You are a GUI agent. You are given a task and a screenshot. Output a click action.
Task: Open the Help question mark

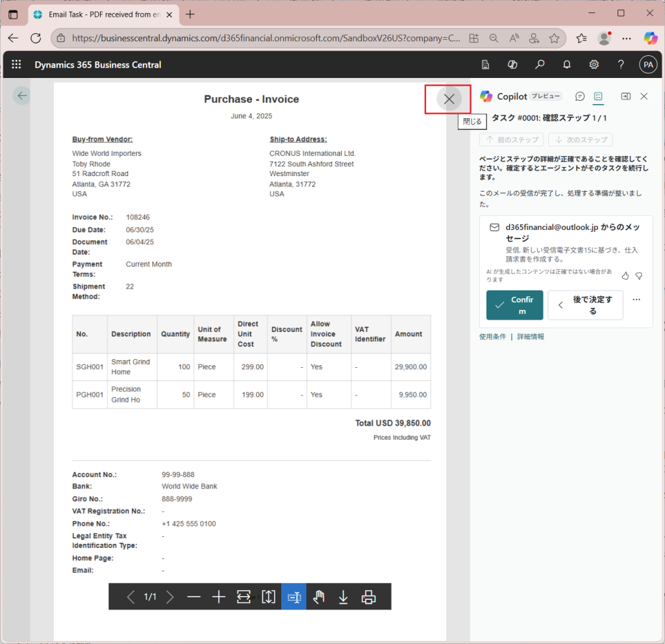[x=621, y=64]
